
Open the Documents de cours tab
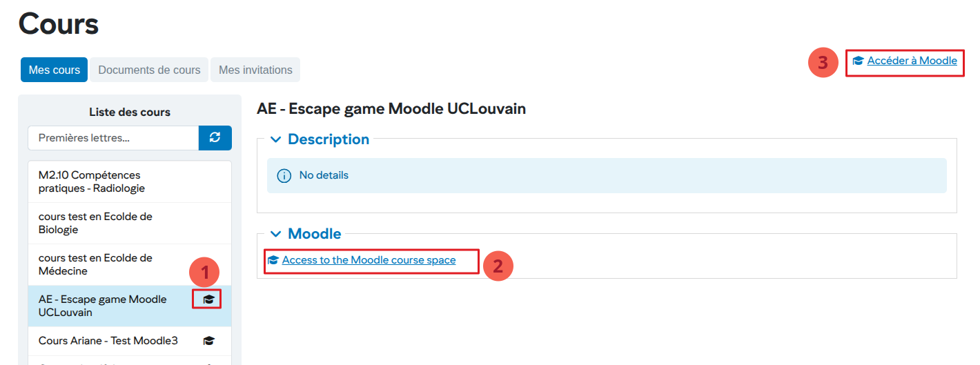(149, 70)
